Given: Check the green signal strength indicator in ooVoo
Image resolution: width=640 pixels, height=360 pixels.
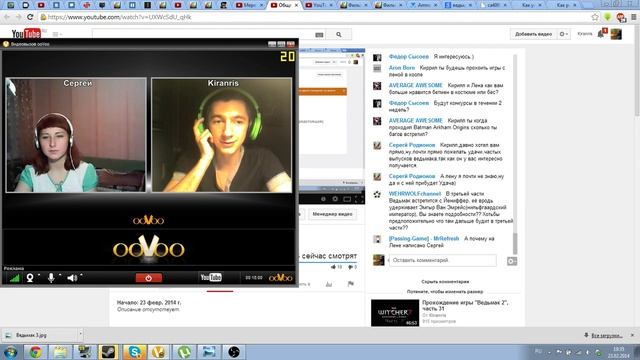Looking at the screenshot, I should tap(14, 278).
